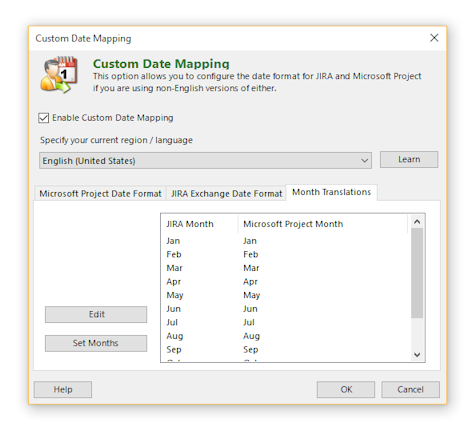This screenshot has height=435, width=472.
Task: Click the JIRA Month column header
Action: coord(200,224)
